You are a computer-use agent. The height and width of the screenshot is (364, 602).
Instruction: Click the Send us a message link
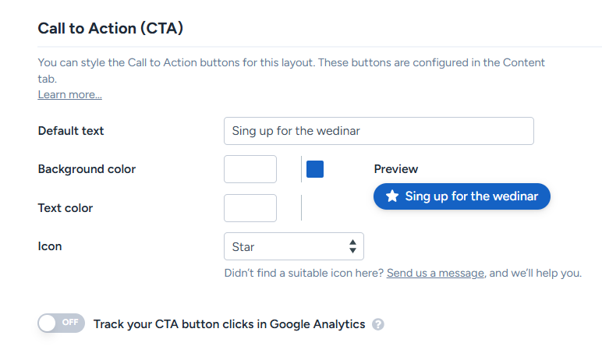pos(435,273)
